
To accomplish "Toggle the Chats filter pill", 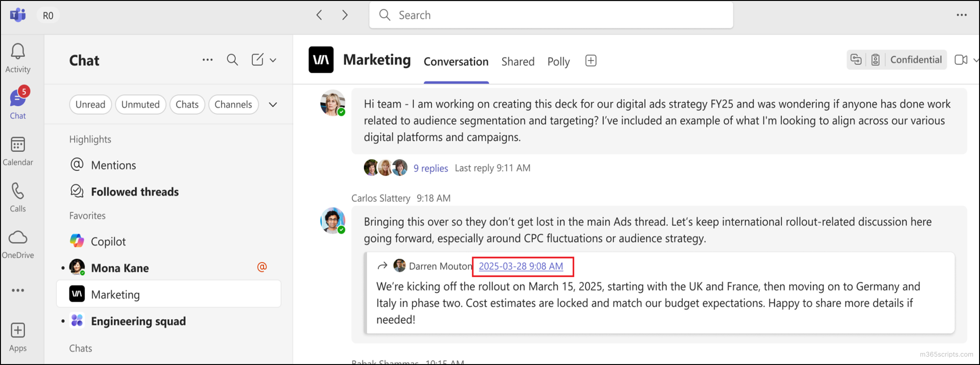I will (187, 104).
